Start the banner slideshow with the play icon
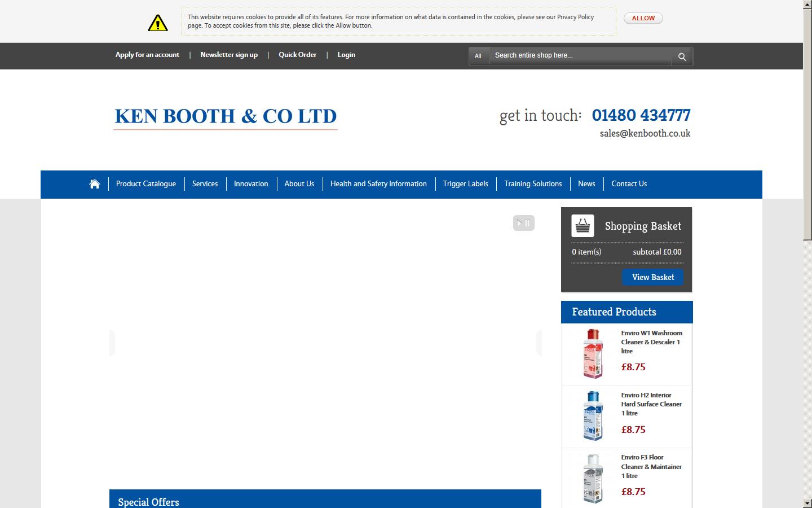This screenshot has height=508, width=812. click(518, 223)
